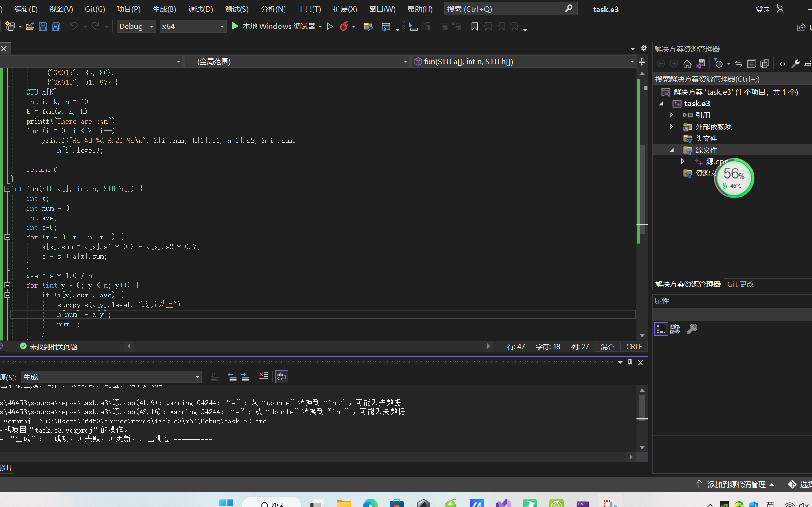Open properties via the wrench icon
The image size is (812, 507).
coord(796,64)
